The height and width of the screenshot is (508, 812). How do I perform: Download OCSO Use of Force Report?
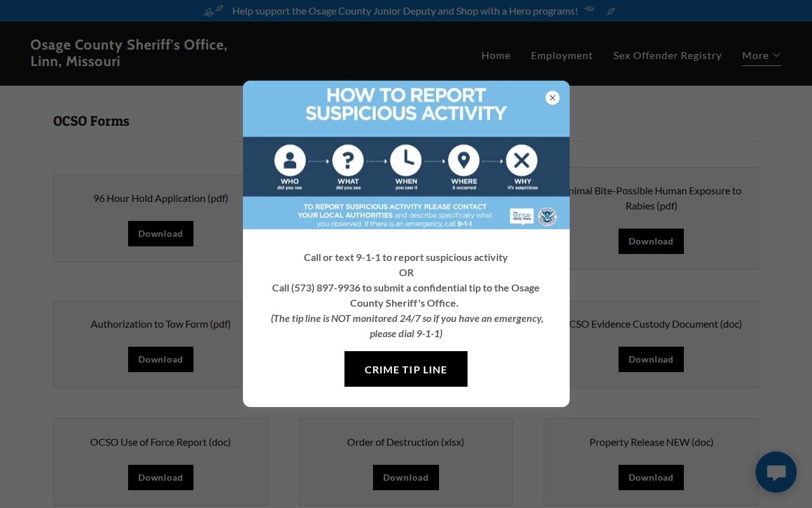click(160, 478)
